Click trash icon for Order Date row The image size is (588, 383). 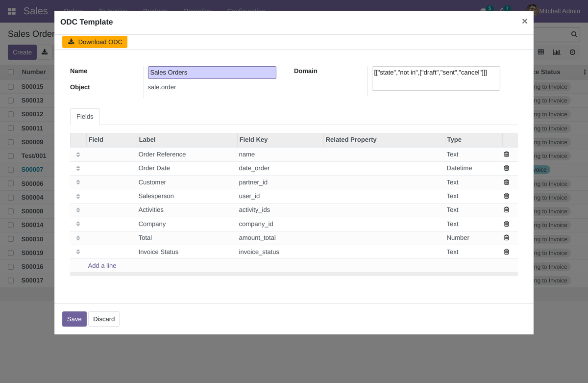[x=506, y=168]
